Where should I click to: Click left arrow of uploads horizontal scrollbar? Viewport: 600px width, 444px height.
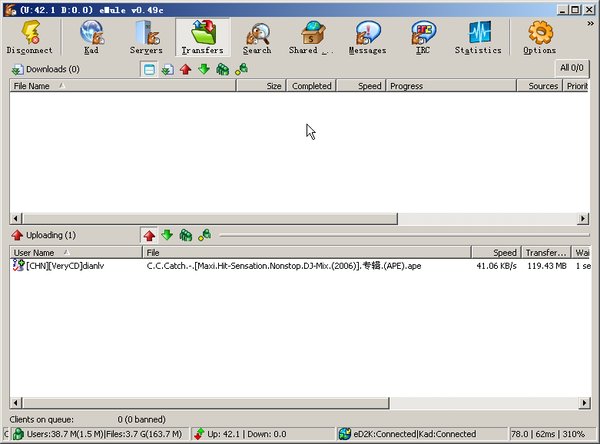(16, 403)
